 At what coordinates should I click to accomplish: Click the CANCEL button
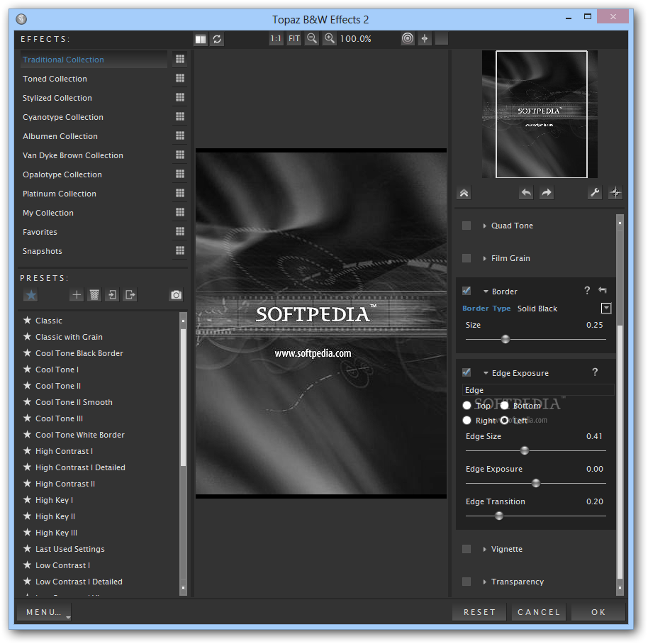point(539,612)
